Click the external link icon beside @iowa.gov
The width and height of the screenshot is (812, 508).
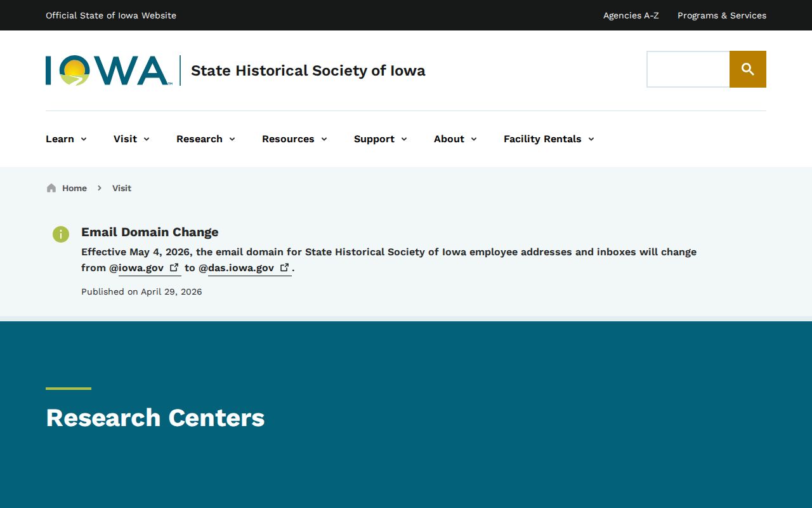(174, 267)
